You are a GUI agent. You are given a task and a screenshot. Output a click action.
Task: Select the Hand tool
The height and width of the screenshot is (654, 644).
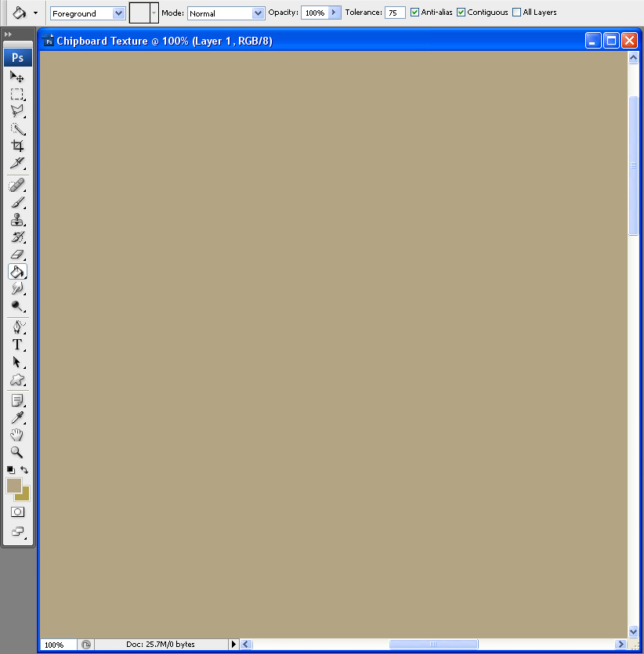coord(17,435)
